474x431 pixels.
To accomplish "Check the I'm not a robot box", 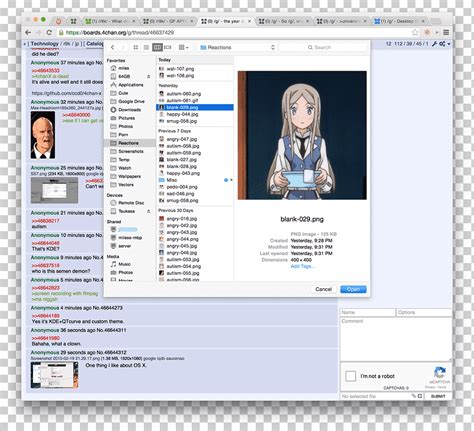I will point(350,376).
